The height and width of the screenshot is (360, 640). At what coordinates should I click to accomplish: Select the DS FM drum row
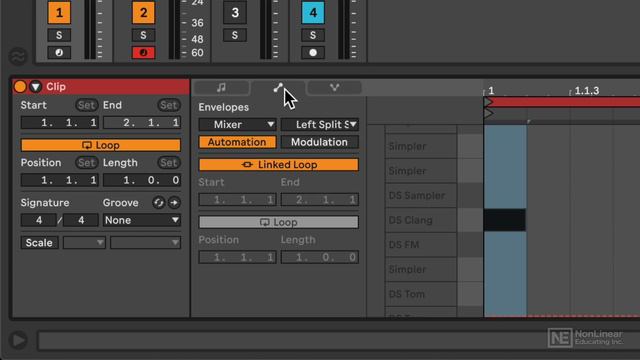pyautogui.click(x=421, y=244)
